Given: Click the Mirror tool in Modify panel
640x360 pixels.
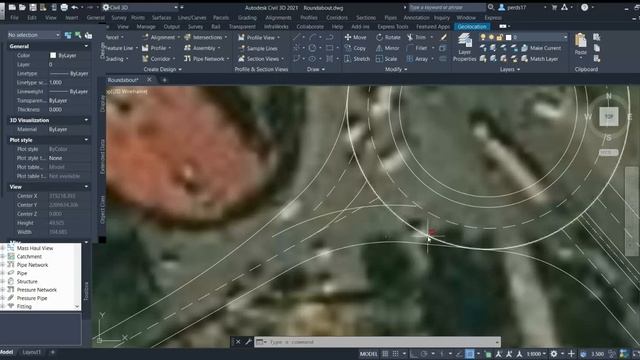Looking at the screenshot, I should click(387, 48).
